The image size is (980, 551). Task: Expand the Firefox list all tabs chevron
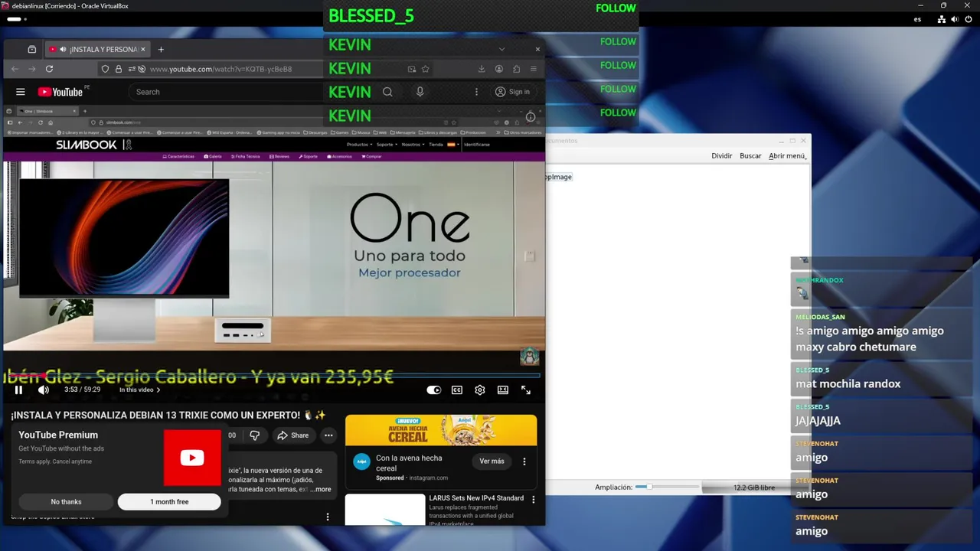click(x=501, y=49)
